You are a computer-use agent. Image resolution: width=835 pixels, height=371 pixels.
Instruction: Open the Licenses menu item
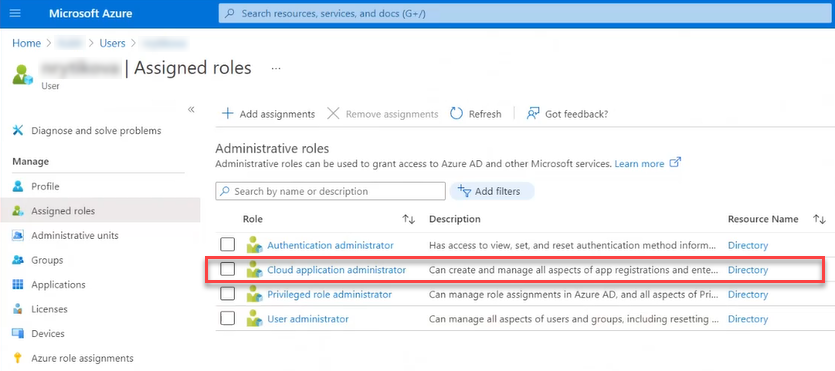click(50, 309)
